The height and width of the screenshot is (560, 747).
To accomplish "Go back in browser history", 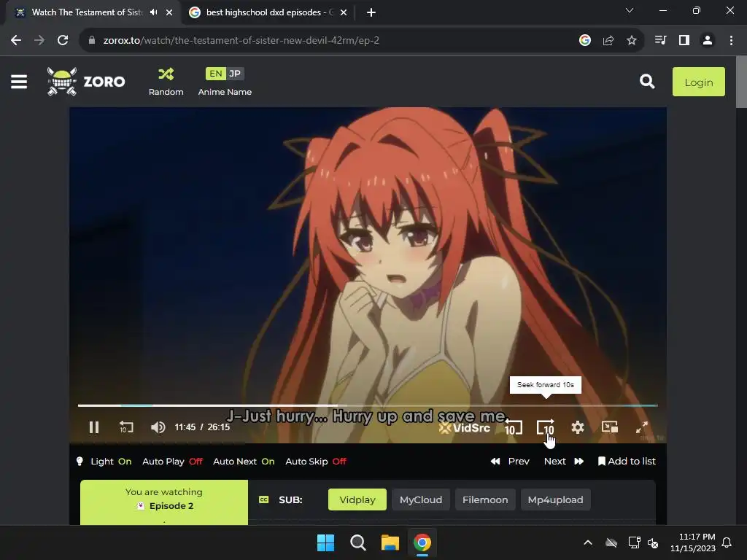I will pyautogui.click(x=16, y=41).
